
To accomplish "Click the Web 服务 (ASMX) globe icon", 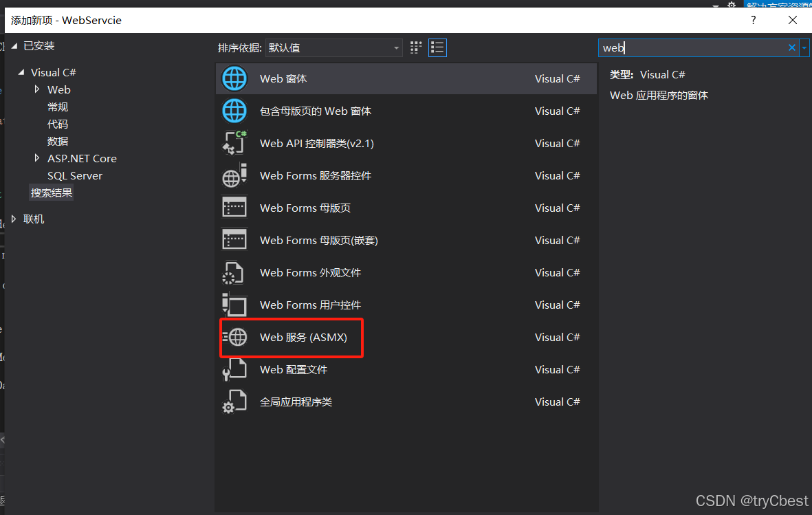I will tap(234, 338).
